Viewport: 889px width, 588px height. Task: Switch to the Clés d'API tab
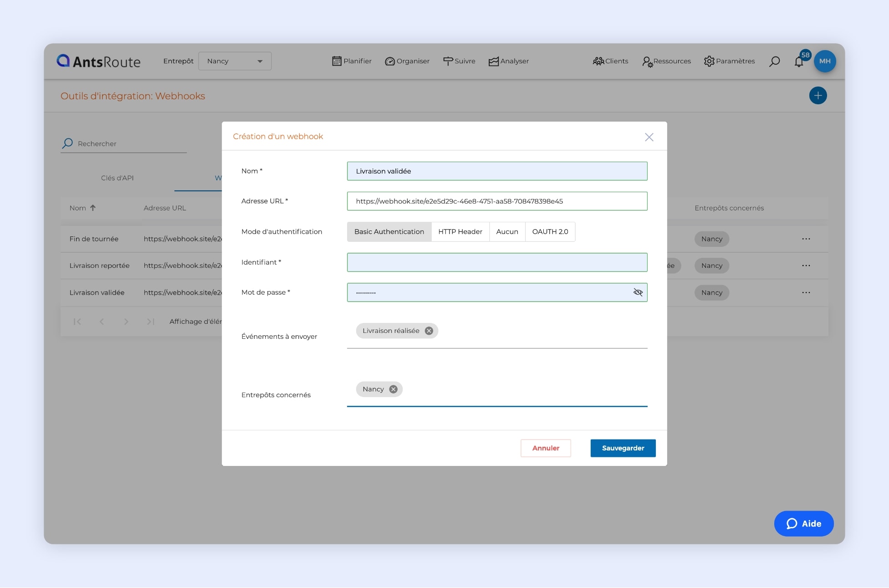coord(117,178)
